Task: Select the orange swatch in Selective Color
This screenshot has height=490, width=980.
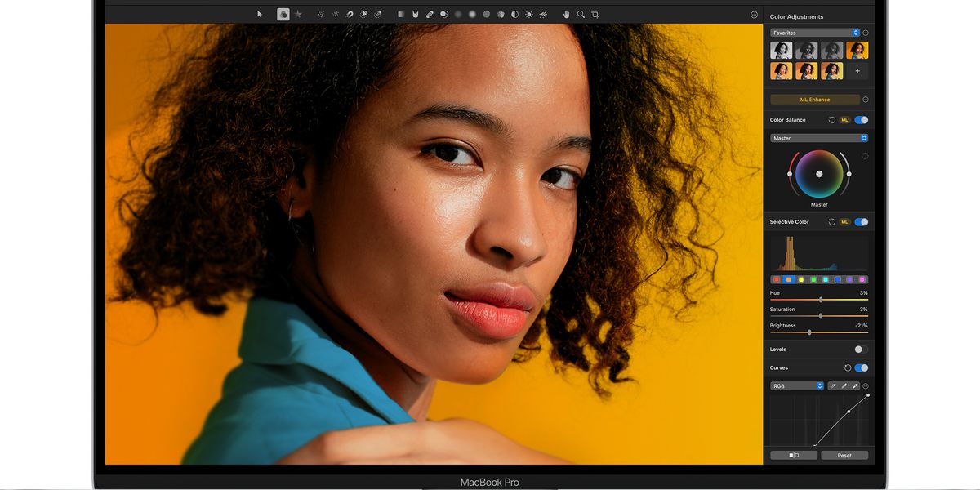Action: pos(789,279)
